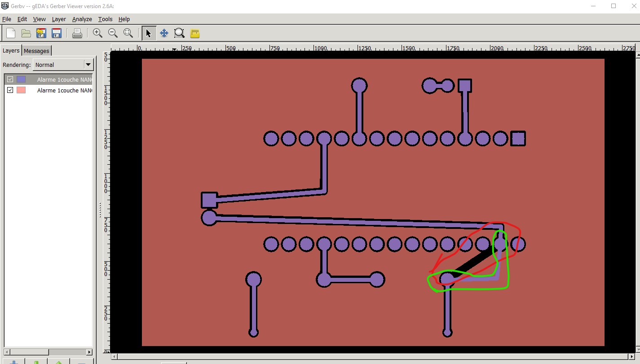Save with the floppy disk icon
The width and height of the screenshot is (640, 364).
pyautogui.click(x=57, y=33)
